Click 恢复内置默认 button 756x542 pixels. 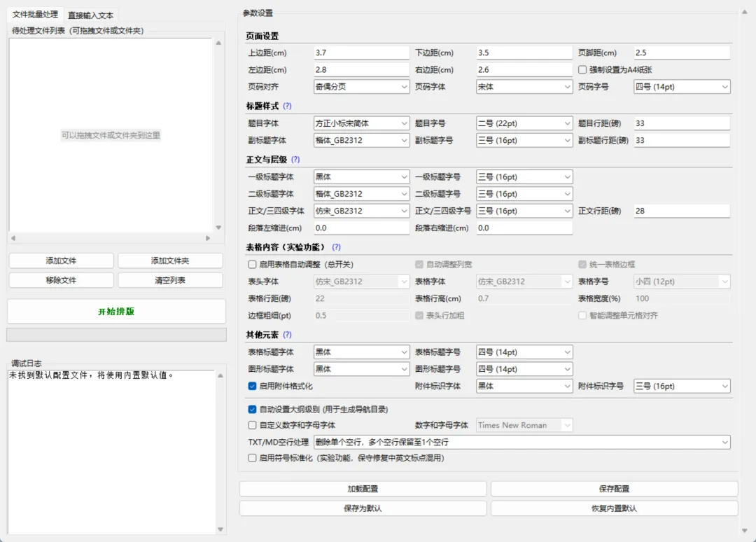point(615,508)
